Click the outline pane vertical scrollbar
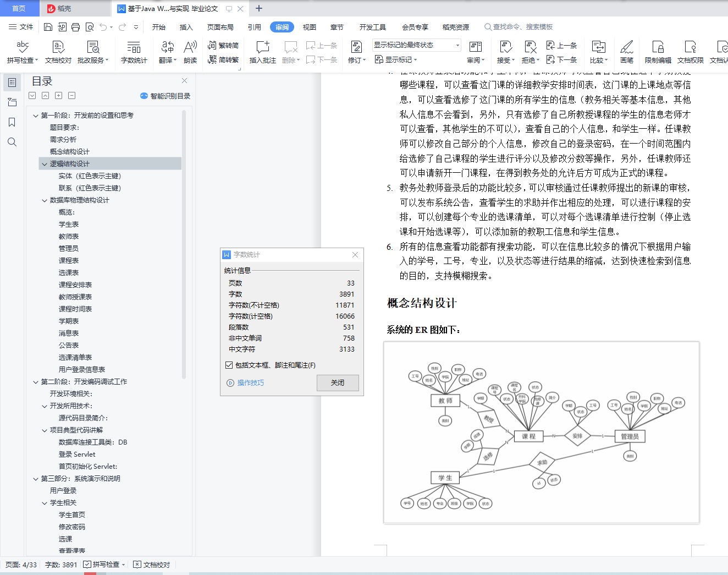 click(x=184, y=245)
